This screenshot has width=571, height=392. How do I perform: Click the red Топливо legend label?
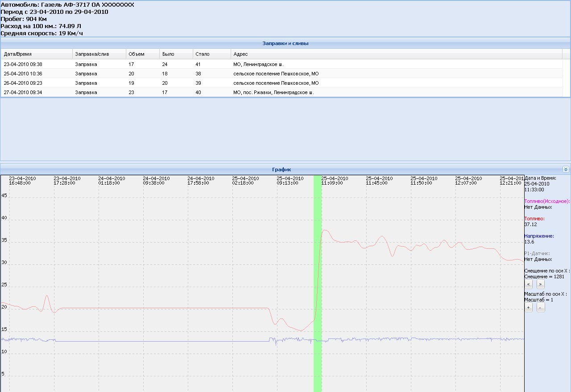(x=534, y=219)
